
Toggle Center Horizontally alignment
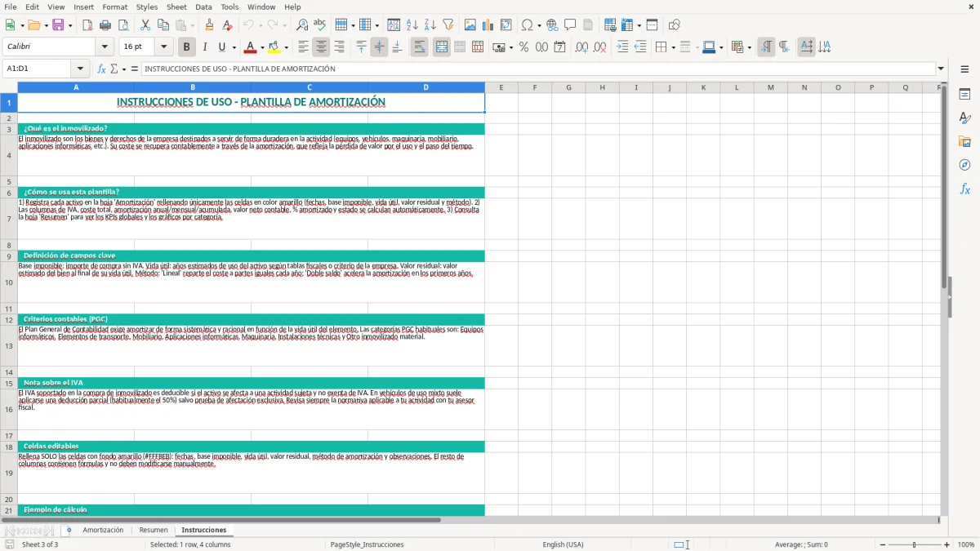click(321, 47)
